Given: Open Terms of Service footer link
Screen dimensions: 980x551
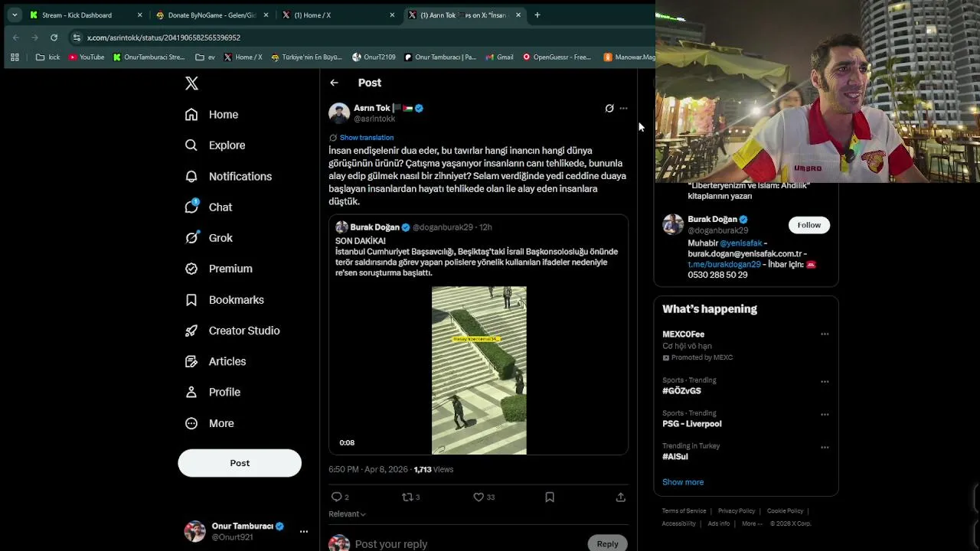Looking at the screenshot, I should (x=684, y=511).
